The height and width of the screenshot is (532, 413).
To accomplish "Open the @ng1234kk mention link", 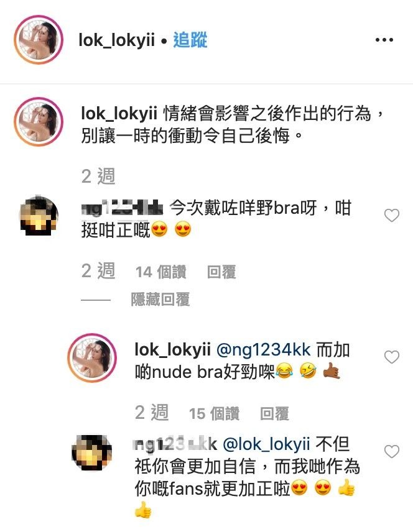I will click(x=263, y=350).
